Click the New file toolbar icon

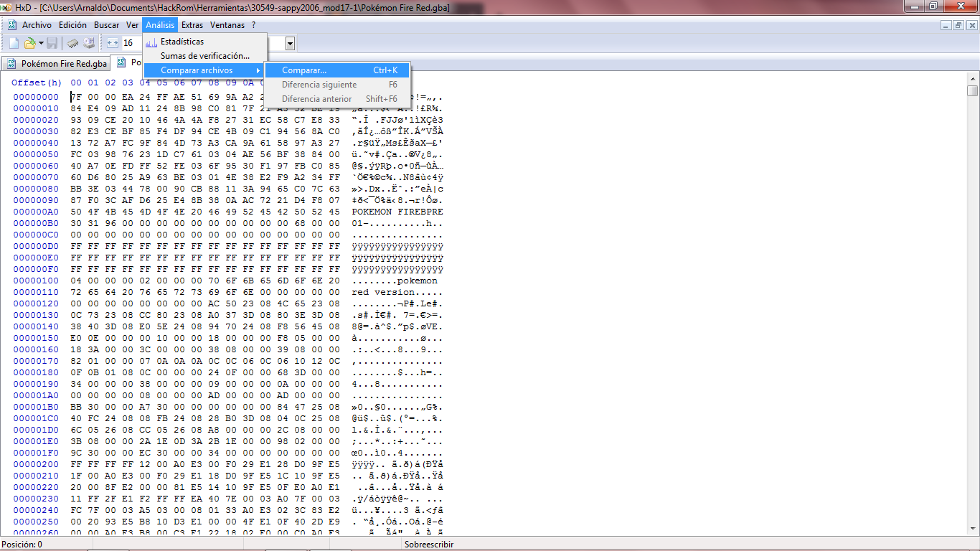tap(14, 43)
